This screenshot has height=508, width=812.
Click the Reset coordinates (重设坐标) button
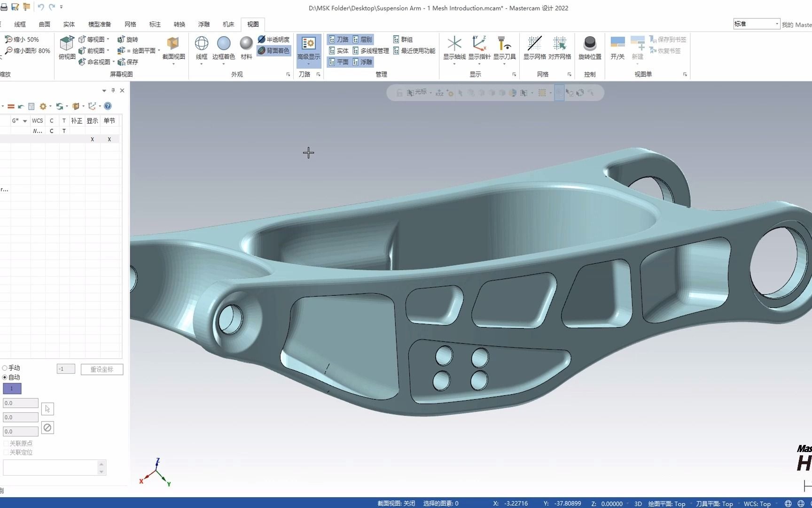coord(102,369)
